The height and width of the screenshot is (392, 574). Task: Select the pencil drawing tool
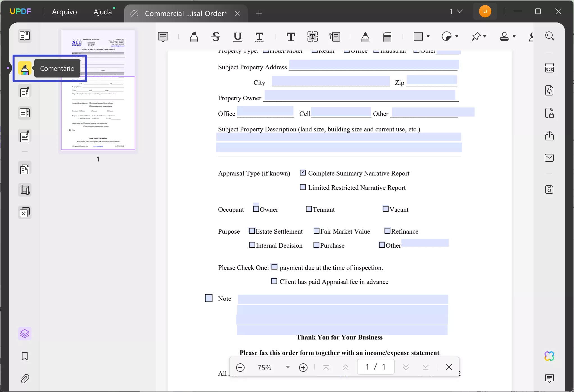click(x=365, y=37)
